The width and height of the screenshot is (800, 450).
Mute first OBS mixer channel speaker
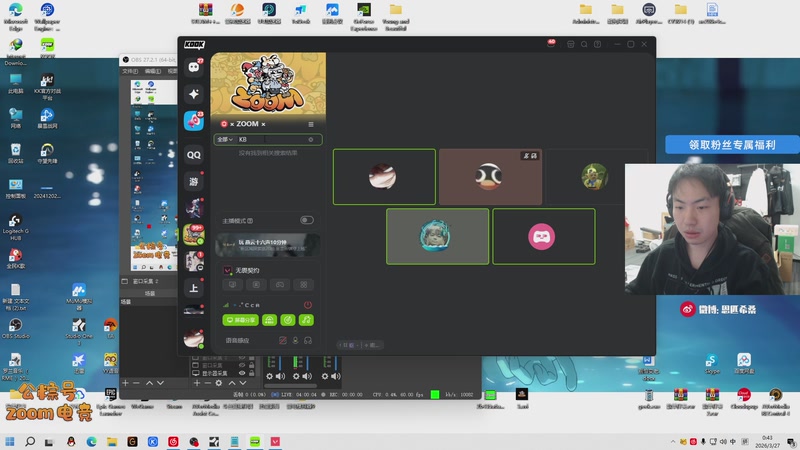click(x=281, y=376)
